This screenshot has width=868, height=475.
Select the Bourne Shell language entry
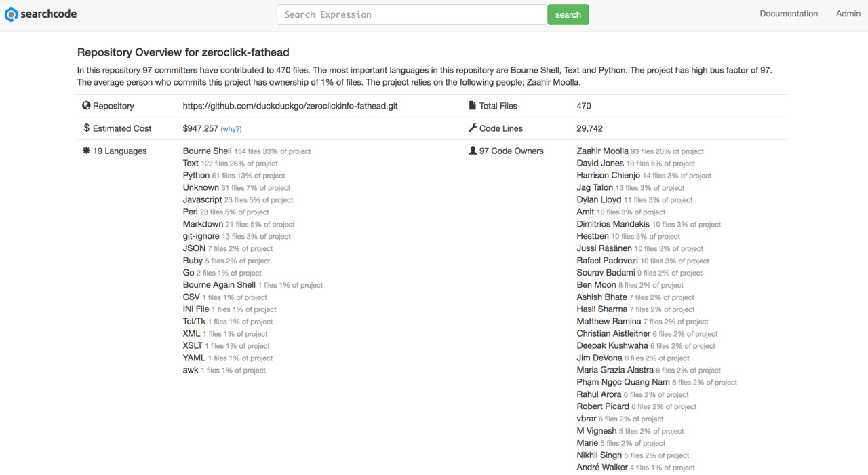tap(207, 151)
